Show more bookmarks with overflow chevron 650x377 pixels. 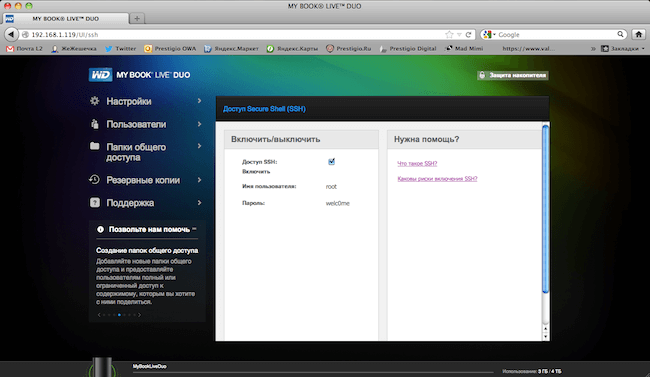[x=593, y=49]
